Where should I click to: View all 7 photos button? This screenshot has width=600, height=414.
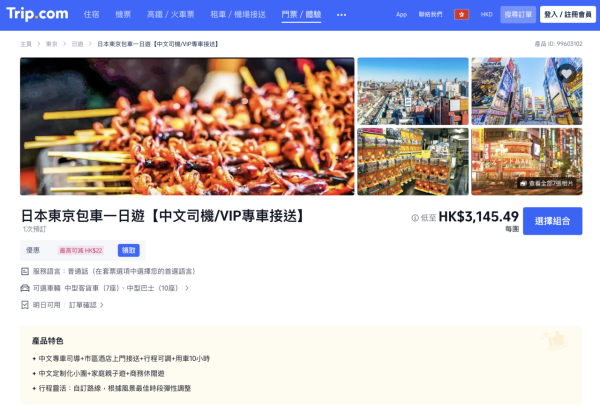click(547, 184)
